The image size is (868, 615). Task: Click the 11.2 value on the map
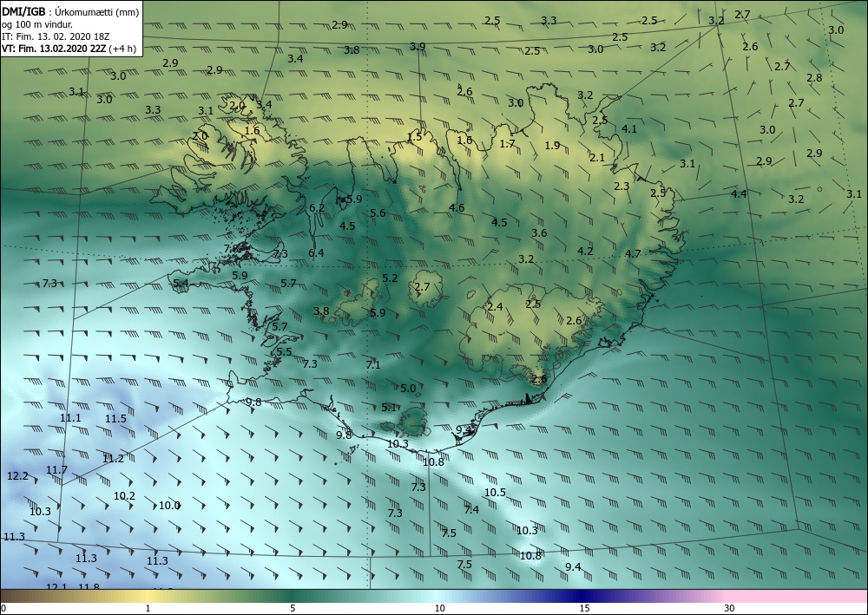114,458
